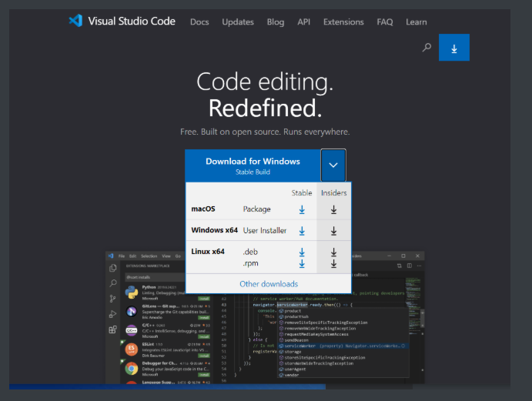Click the Python extension logo in preview
Screen dimensions: 532x401
coord(132,292)
